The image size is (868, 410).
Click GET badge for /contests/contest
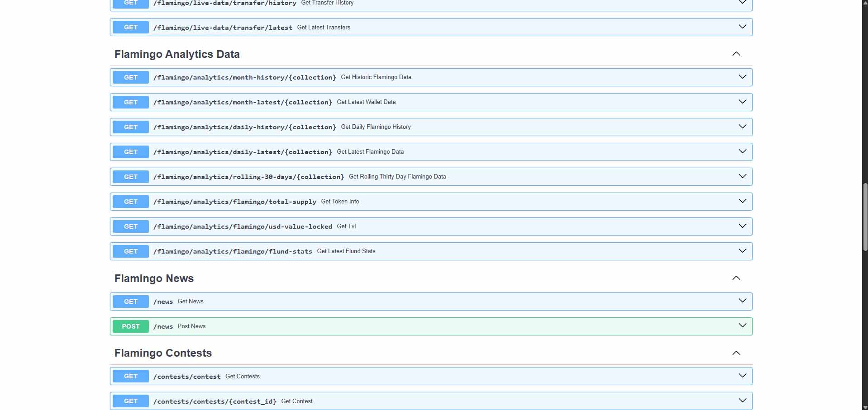click(131, 376)
